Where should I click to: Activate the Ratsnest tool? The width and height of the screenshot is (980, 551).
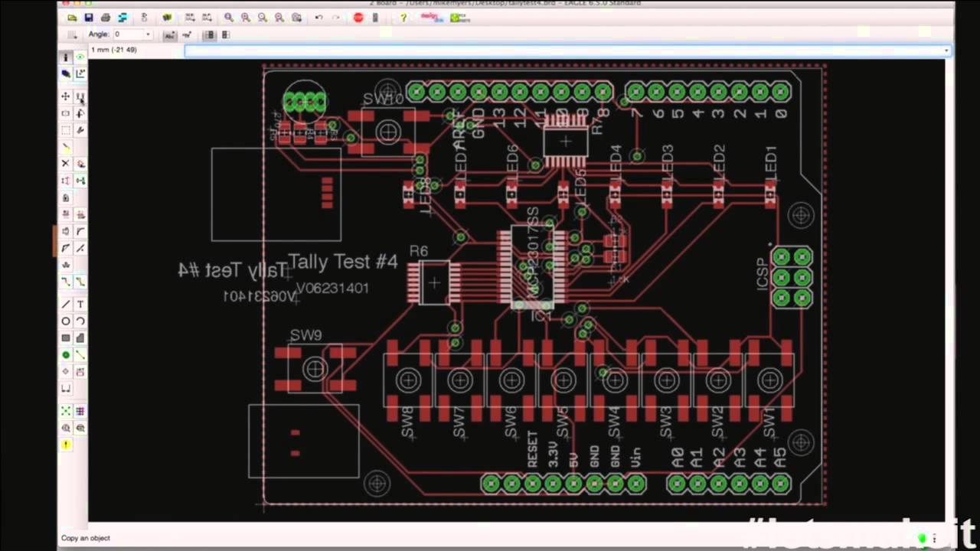tap(66, 411)
